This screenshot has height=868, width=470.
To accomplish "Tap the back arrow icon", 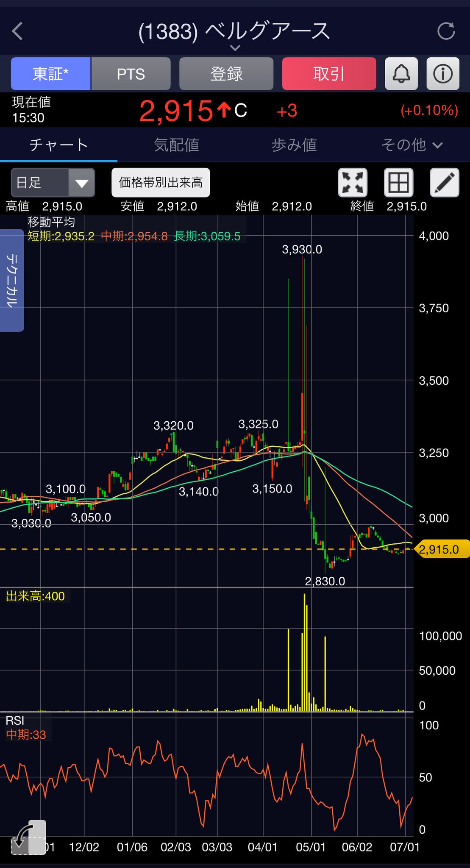I will [18, 31].
